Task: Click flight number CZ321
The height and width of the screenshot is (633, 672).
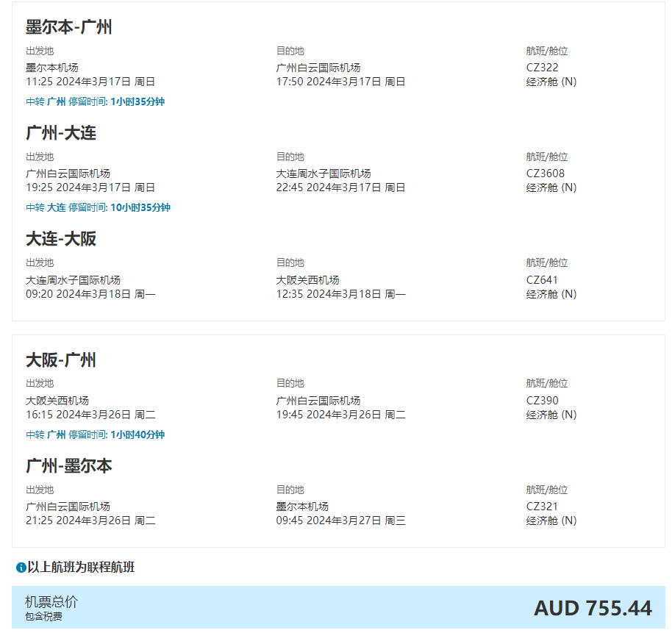Action: [542, 507]
